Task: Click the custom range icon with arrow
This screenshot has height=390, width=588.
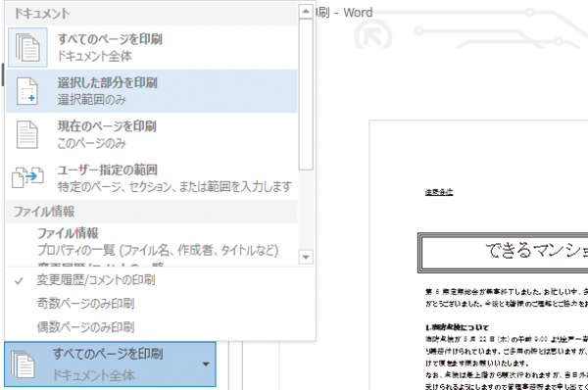Action: [x=27, y=177]
